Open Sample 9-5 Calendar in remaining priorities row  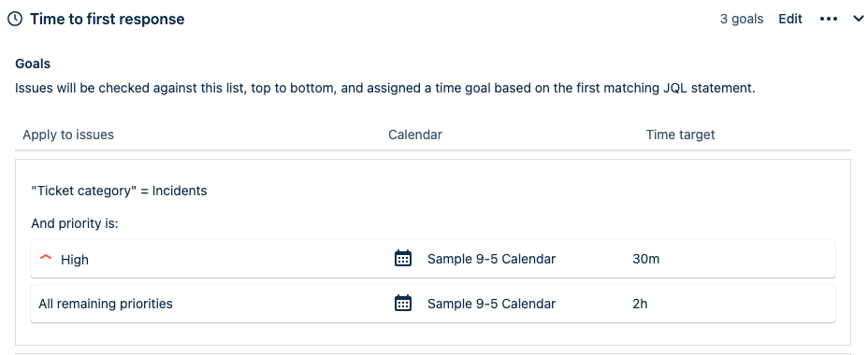[x=492, y=304]
